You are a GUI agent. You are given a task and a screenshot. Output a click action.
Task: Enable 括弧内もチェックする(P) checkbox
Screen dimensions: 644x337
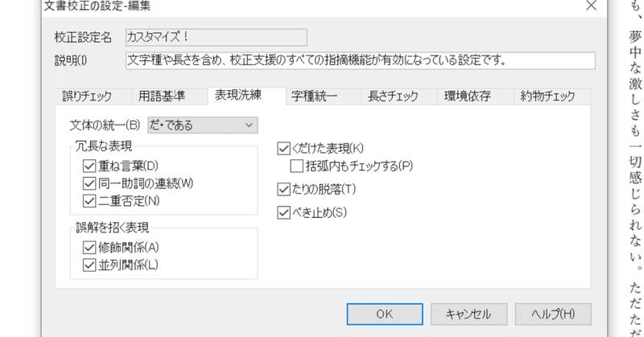(296, 166)
